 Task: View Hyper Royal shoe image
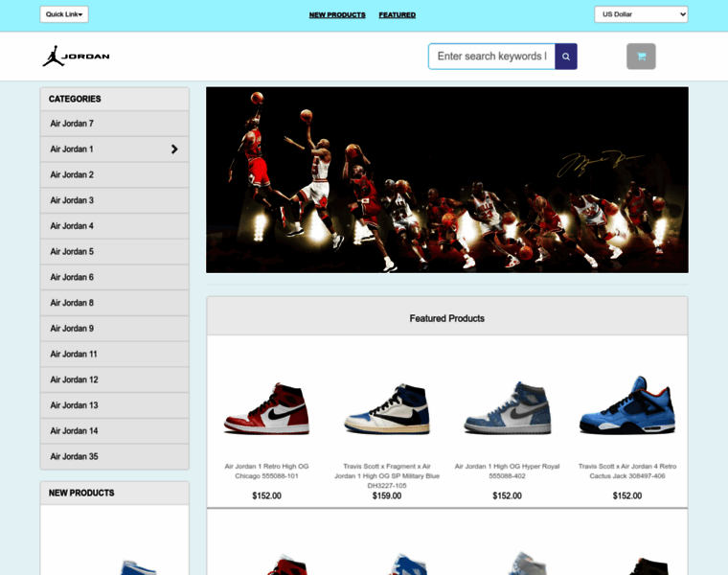pos(507,408)
